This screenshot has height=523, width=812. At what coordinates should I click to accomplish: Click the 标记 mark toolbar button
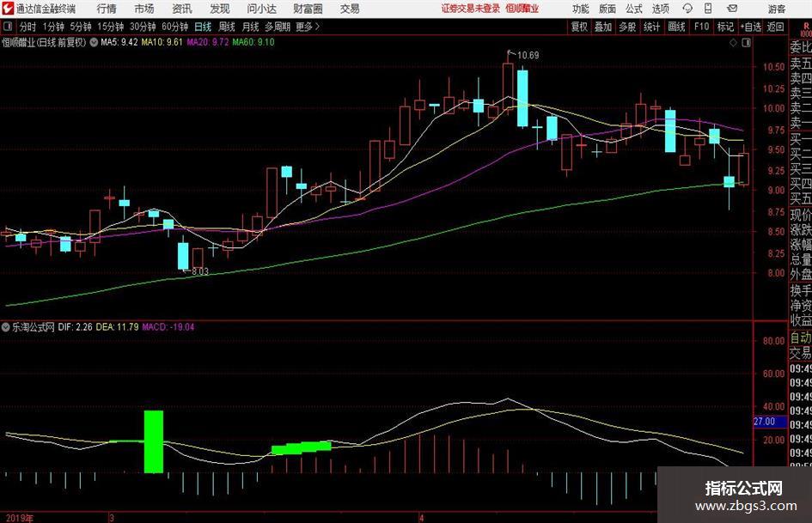pos(725,27)
